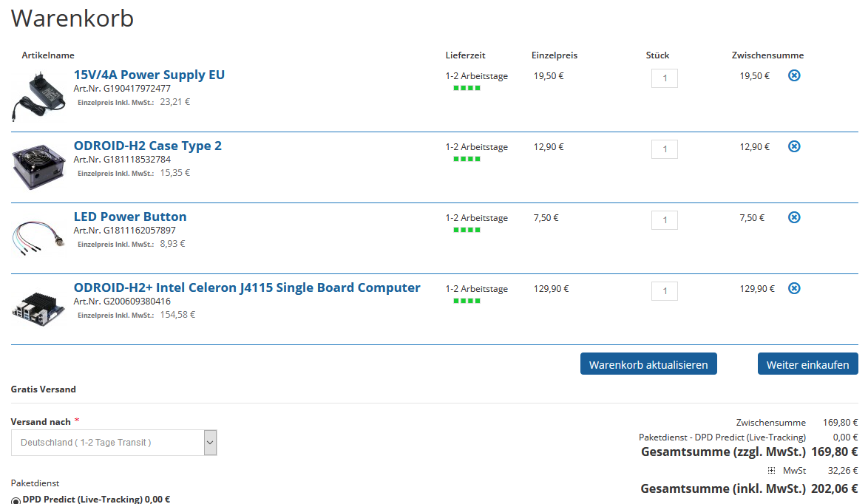The image size is (868, 504).
Task: Click Weiter einkaufen button
Action: 807,364
